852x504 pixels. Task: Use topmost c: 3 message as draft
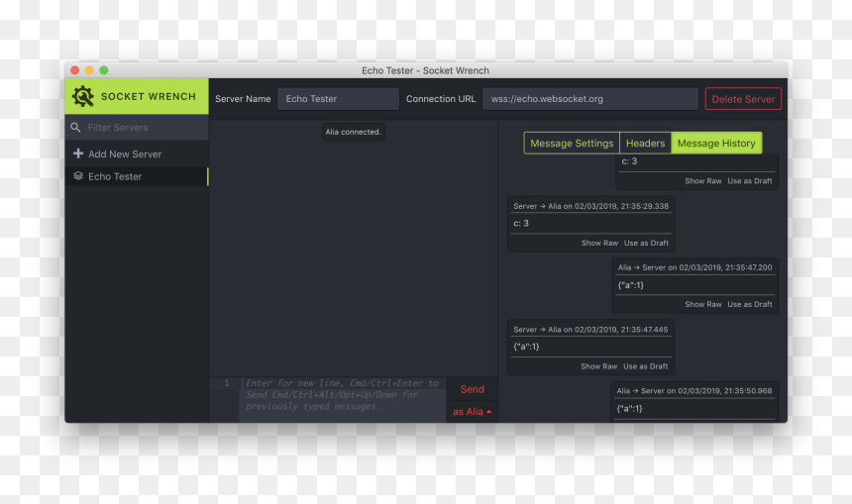[x=750, y=181]
